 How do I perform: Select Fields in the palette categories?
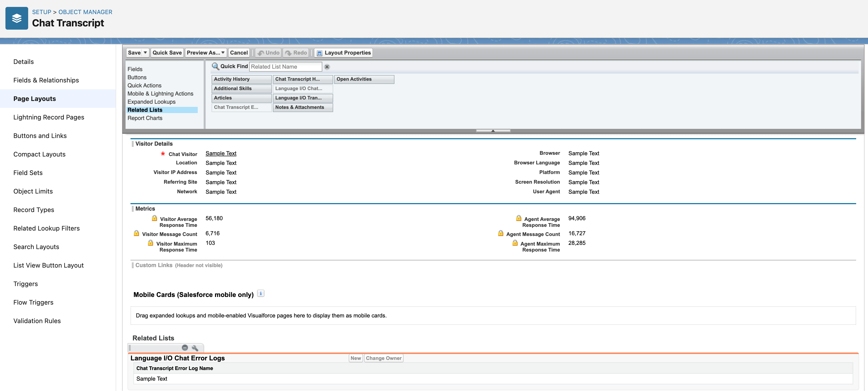[135, 69]
